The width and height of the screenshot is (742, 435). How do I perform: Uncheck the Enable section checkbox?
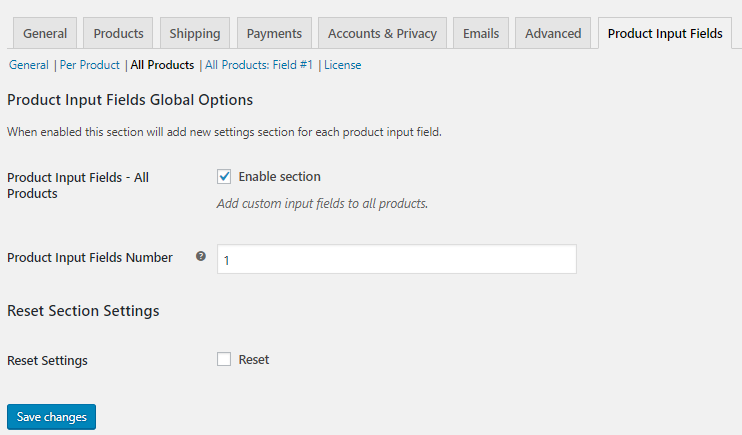click(x=224, y=177)
